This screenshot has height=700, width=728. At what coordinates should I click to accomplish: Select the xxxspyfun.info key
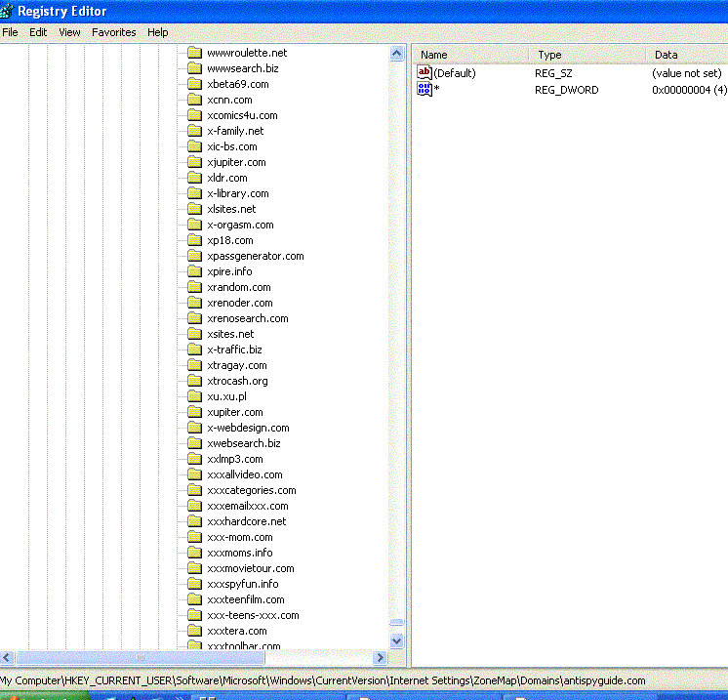[x=243, y=584]
